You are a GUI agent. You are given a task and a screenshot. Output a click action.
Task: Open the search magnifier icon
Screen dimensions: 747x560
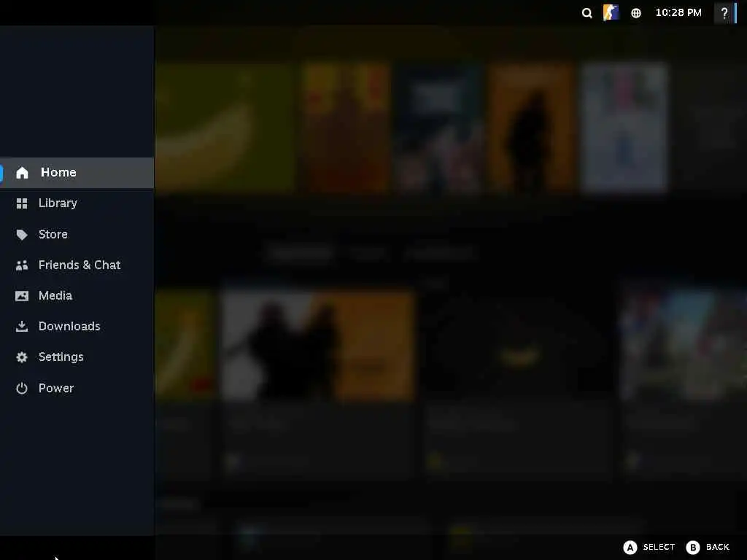587,13
